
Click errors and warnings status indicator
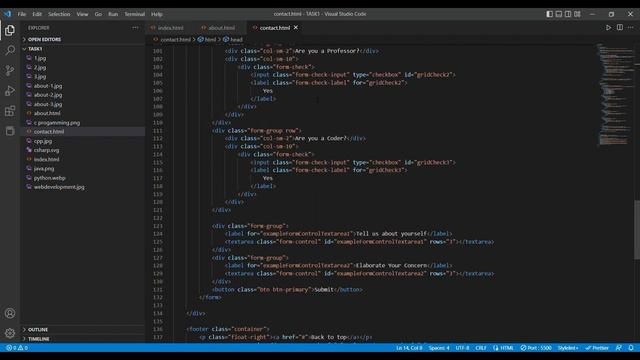coord(17,348)
